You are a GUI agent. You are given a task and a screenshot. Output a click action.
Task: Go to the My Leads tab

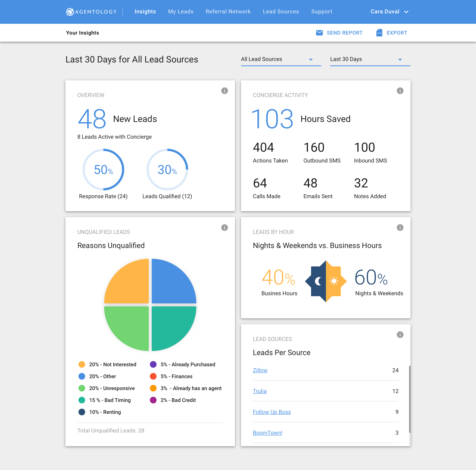(x=181, y=12)
